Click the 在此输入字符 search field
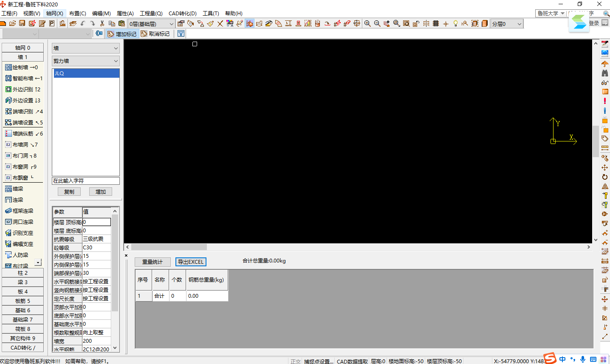 [86, 181]
